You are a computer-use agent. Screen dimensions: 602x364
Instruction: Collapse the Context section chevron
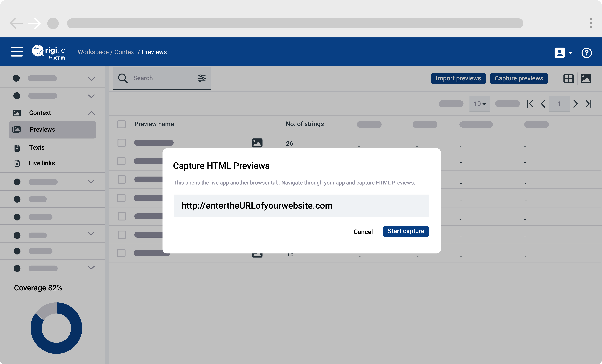tap(91, 113)
